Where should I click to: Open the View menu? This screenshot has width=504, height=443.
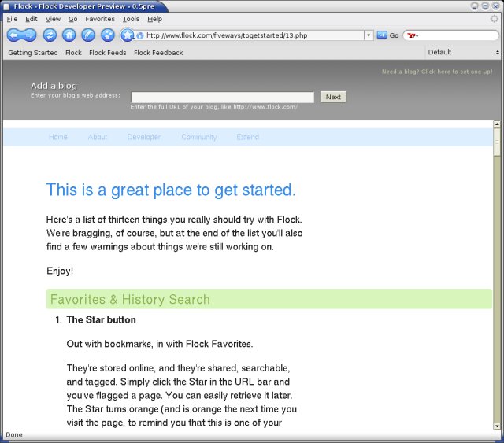[53, 19]
